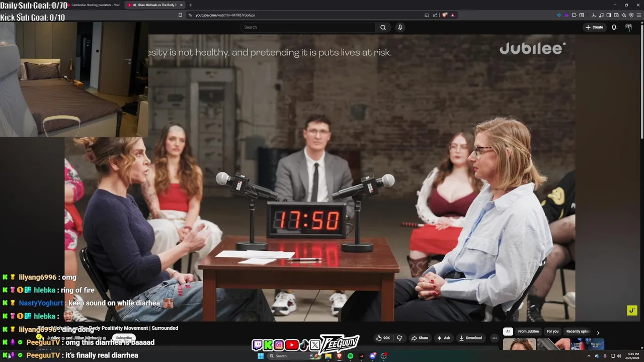The width and height of the screenshot is (644, 362).
Task: Bookmark this page using the address bar icon
Action: (180, 15)
